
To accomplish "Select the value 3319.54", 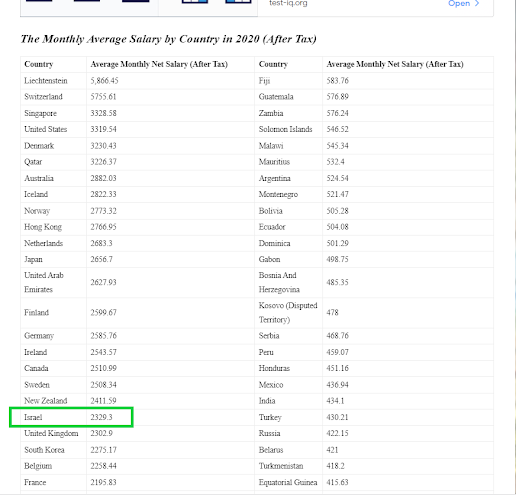I will (x=103, y=129).
